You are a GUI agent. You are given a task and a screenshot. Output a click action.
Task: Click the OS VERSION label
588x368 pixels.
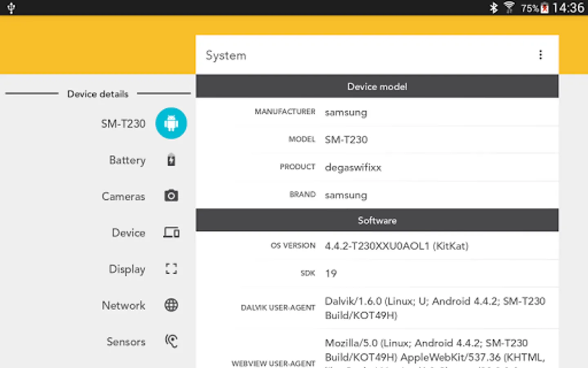tap(293, 246)
